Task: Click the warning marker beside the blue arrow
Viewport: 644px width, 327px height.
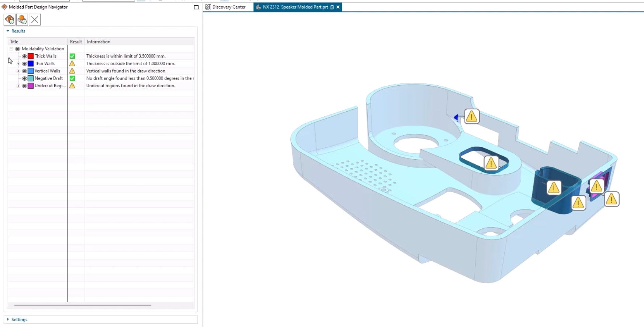Action: click(x=471, y=117)
